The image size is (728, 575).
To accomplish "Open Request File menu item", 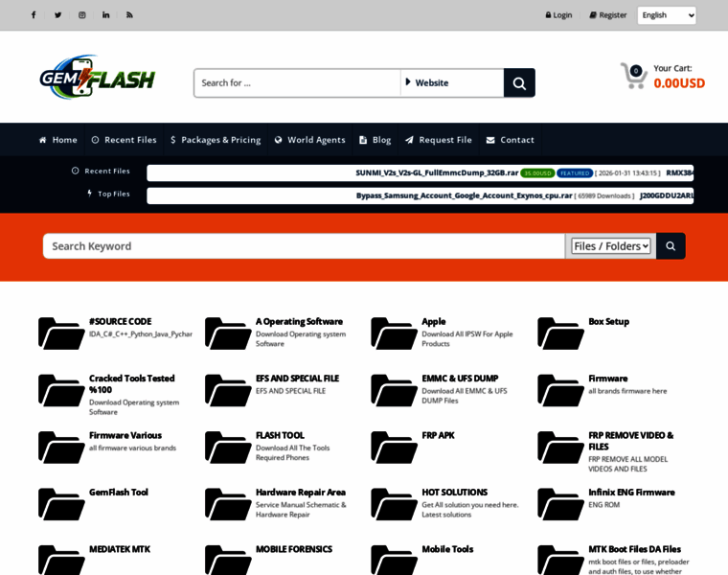I will (x=439, y=140).
